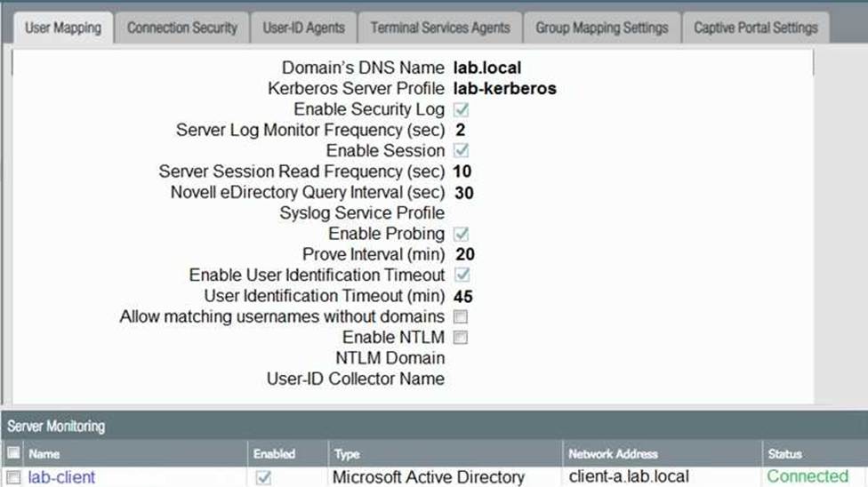Select the lab-client row checkbox
This screenshot has height=487, width=868.
click(x=12, y=478)
